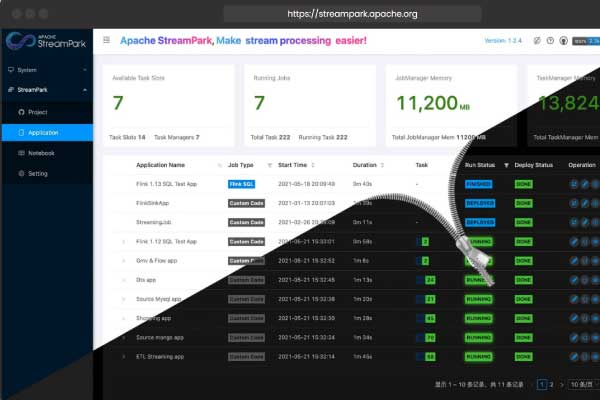The height and width of the screenshot is (400, 600).
Task: Click the Run Status filter funnel icon
Action: (x=506, y=165)
